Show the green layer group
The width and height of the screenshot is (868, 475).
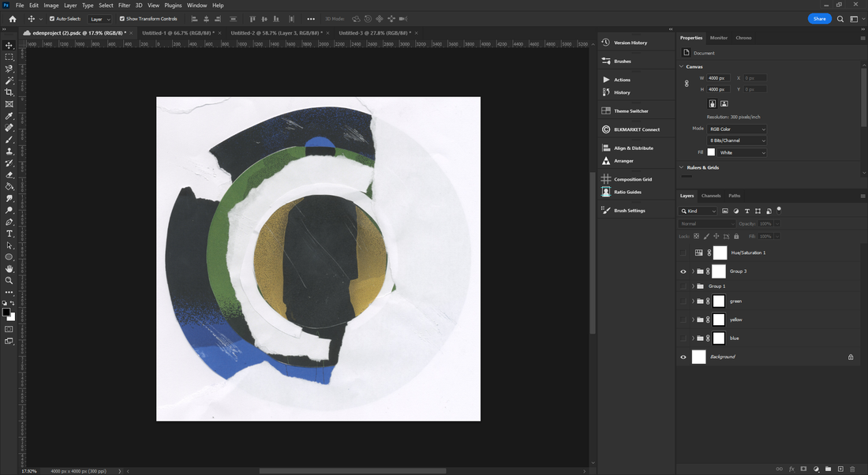tap(683, 301)
